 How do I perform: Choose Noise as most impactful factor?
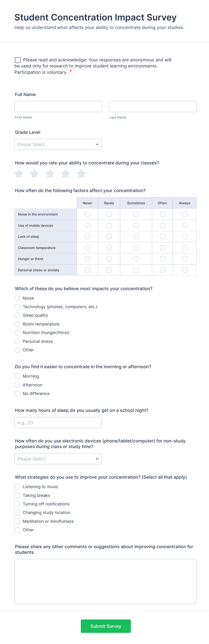click(x=17, y=298)
